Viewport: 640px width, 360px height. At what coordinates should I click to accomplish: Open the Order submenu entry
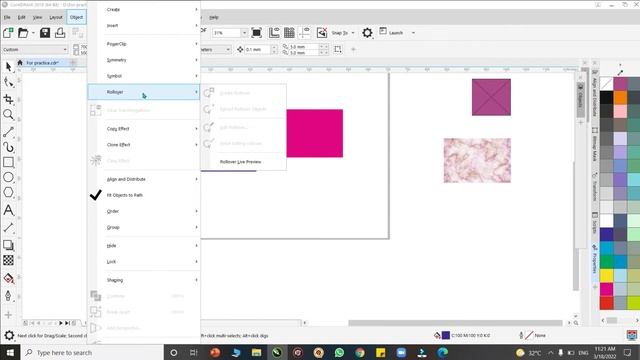tap(144, 211)
